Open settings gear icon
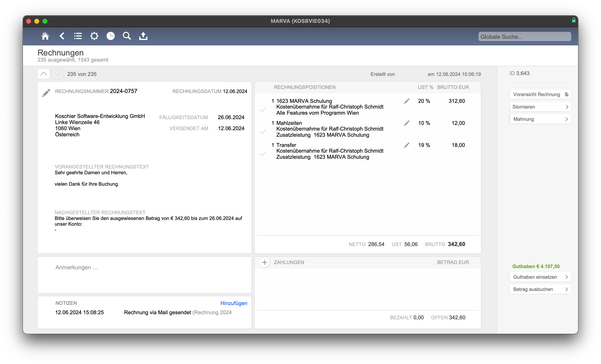 [94, 36]
